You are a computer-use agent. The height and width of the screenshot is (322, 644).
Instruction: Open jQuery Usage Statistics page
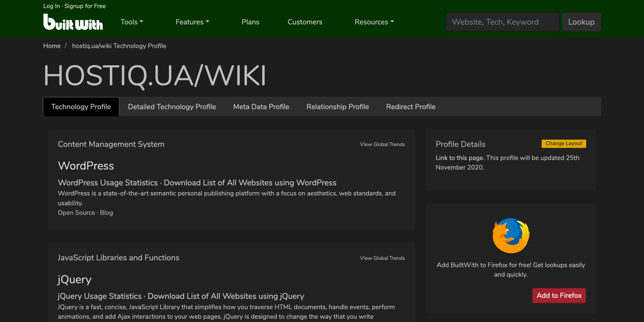tap(99, 296)
